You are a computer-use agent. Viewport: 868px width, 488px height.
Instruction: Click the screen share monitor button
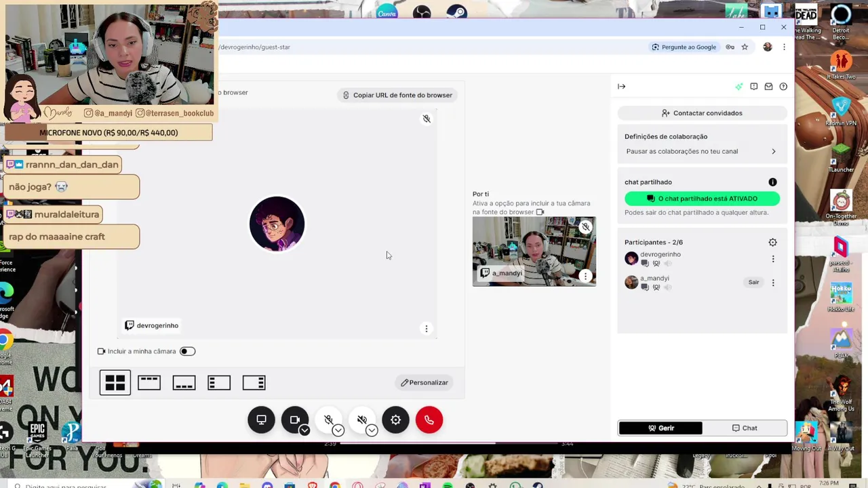(x=261, y=420)
